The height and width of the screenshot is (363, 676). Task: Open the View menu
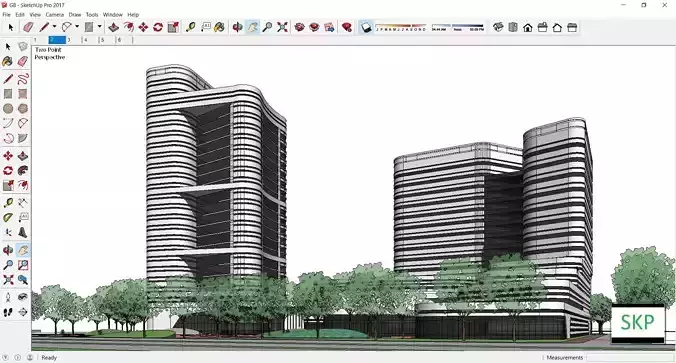[35, 15]
